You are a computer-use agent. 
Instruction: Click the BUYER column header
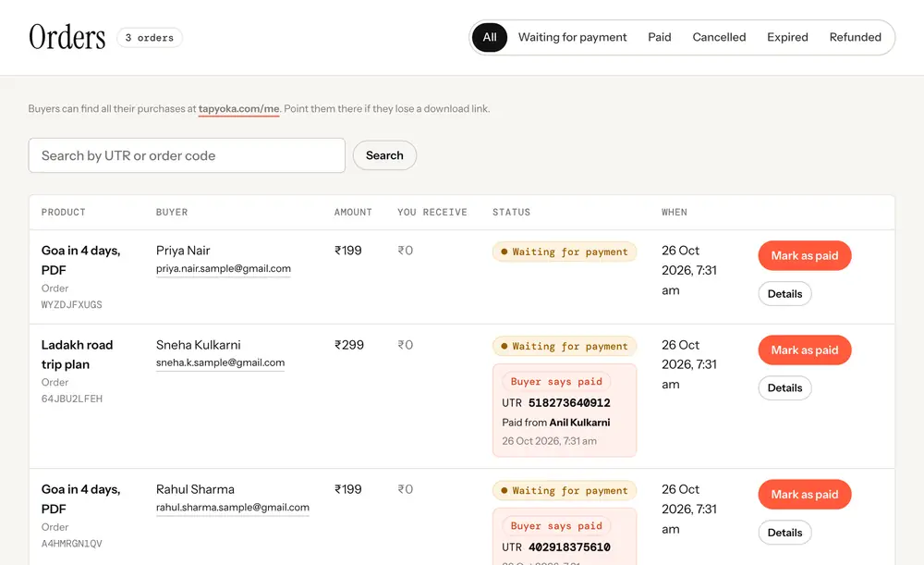[x=172, y=213]
